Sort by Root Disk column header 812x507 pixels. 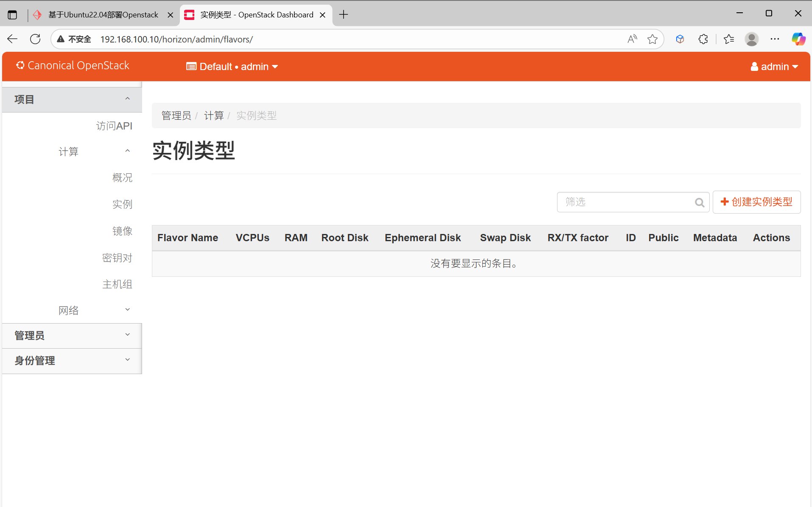tap(345, 238)
